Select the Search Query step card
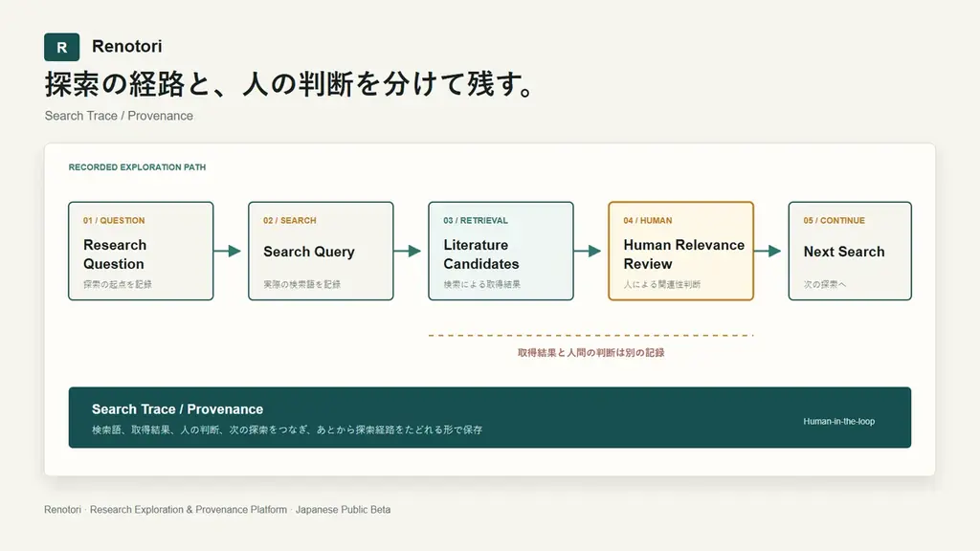The width and height of the screenshot is (980, 551). [x=321, y=251]
